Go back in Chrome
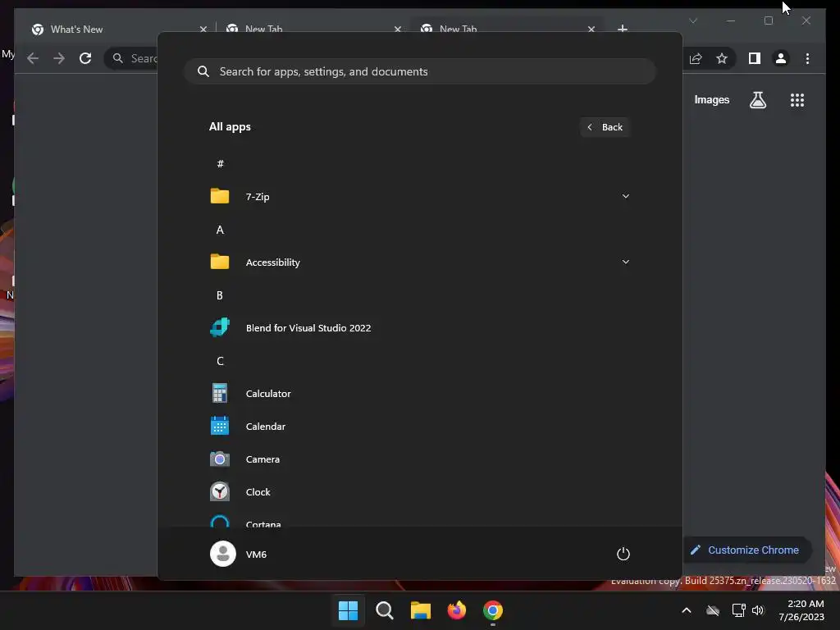This screenshot has width=840, height=630. tap(33, 58)
